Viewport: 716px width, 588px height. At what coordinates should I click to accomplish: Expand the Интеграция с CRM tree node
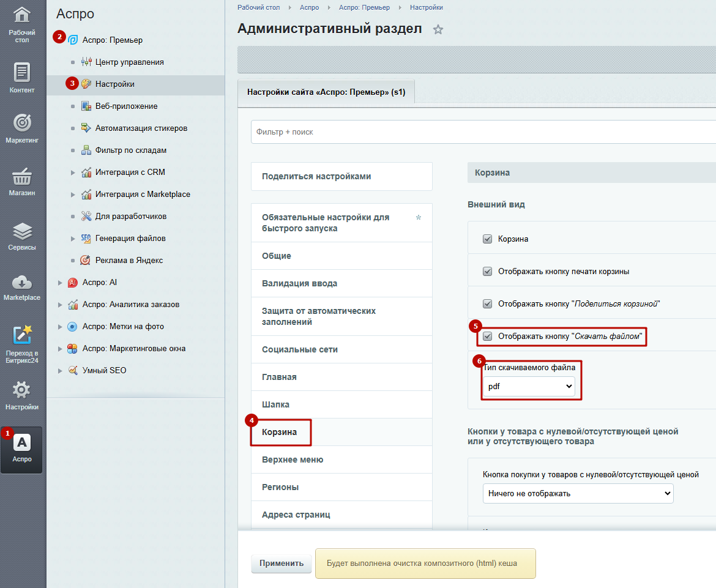point(73,173)
